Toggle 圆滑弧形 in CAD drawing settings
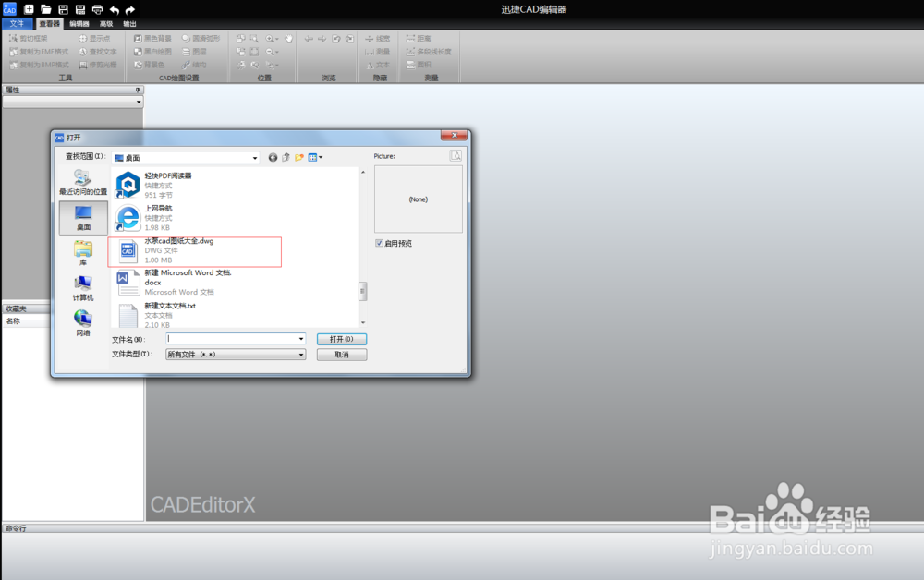The image size is (924, 580). click(x=201, y=38)
